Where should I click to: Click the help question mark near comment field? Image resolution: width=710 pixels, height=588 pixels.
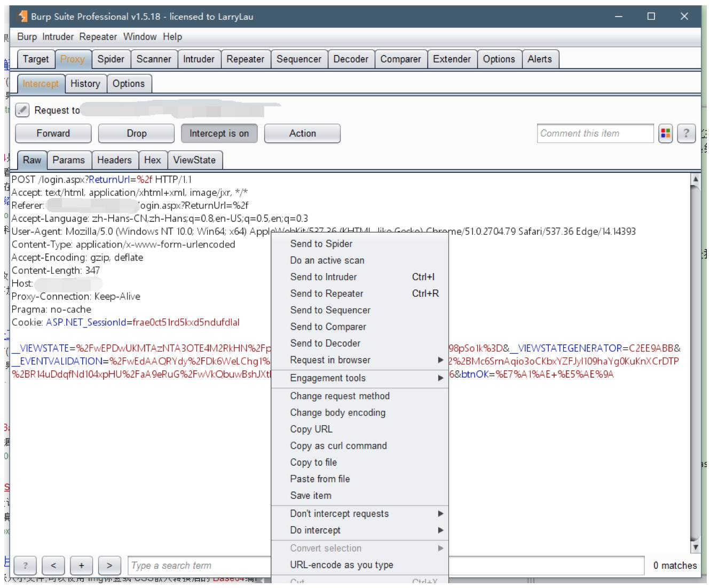pyautogui.click(x=686, y=133)
